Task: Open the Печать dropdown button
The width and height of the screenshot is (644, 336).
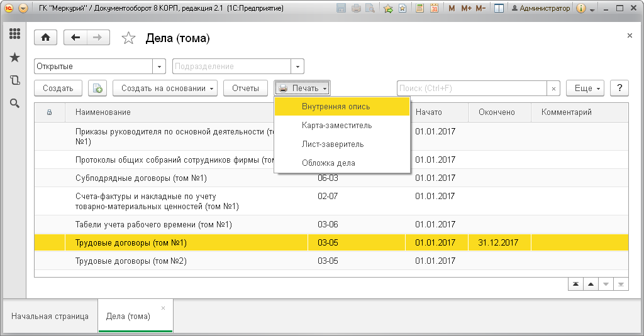Action: [x=302, y=88]
